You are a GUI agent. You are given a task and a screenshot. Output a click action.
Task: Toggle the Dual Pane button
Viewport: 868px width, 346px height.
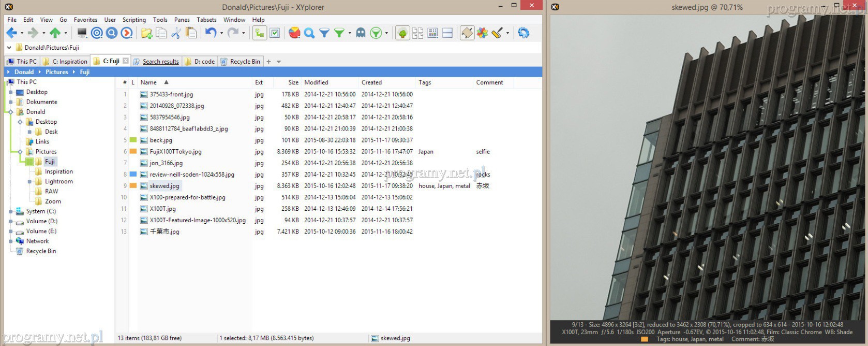[447, 33]
